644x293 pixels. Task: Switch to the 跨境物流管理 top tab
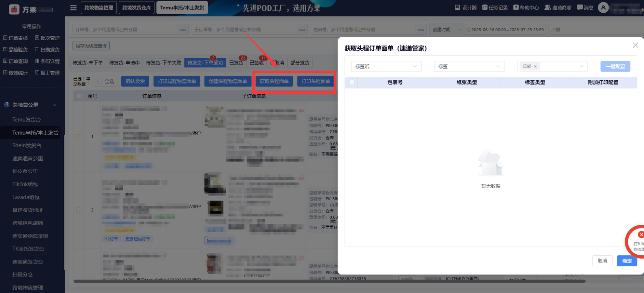point(99,8)
